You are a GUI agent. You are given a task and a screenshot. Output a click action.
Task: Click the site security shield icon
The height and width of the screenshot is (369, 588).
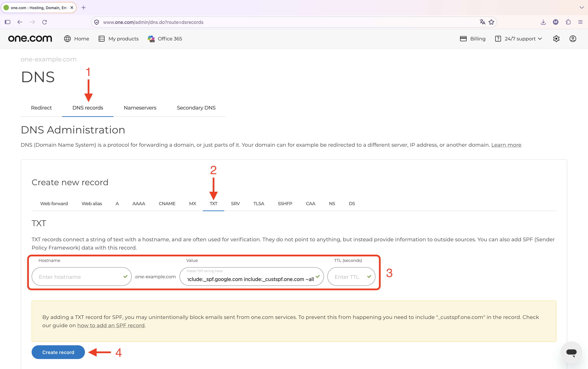click(x=97, y=22)
